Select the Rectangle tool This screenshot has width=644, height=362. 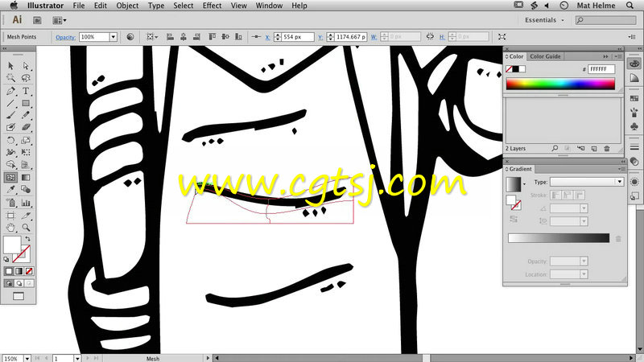26,104
